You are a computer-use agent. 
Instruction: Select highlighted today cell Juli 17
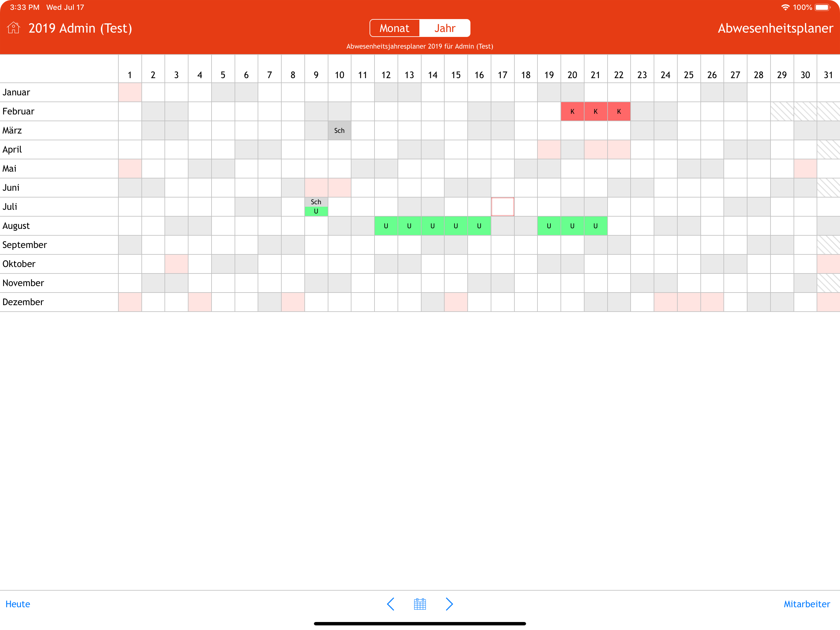pyautogui.click(x=502, y=206)
